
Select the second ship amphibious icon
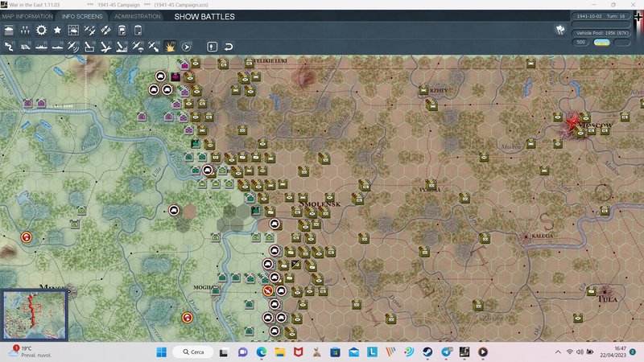(x=57, y=47)
